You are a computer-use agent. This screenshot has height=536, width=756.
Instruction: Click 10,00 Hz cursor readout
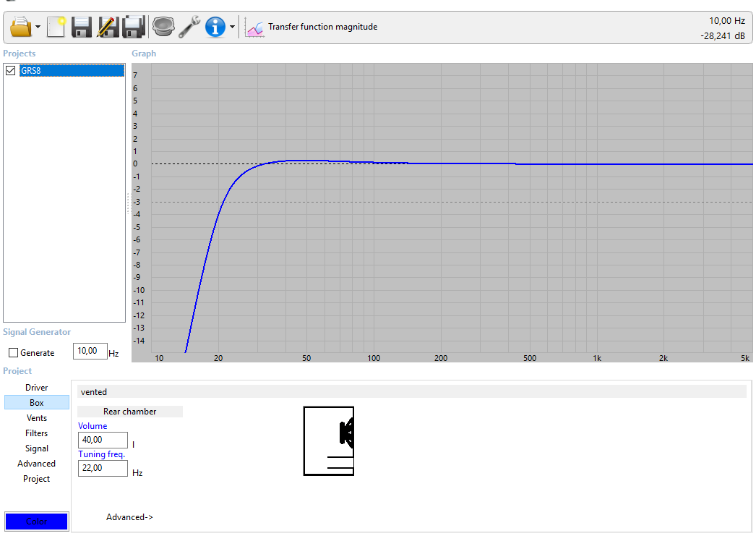pos(726,21)
